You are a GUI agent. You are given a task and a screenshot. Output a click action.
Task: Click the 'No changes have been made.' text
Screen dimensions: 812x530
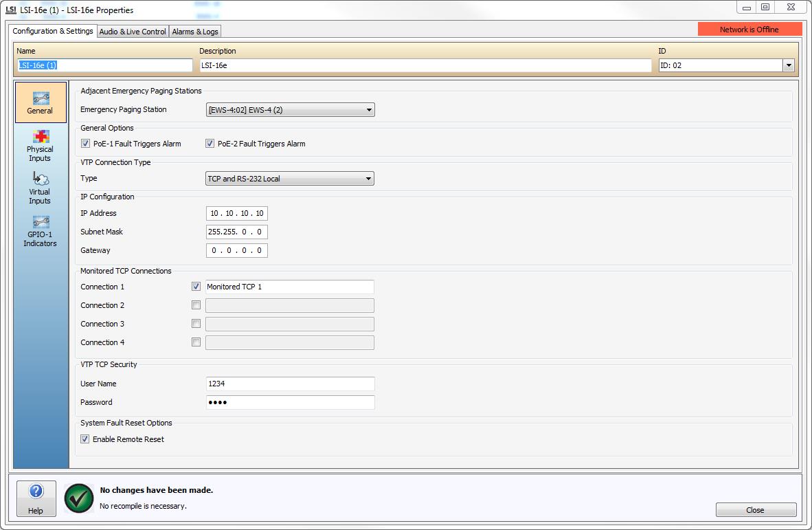coord(157,490)
